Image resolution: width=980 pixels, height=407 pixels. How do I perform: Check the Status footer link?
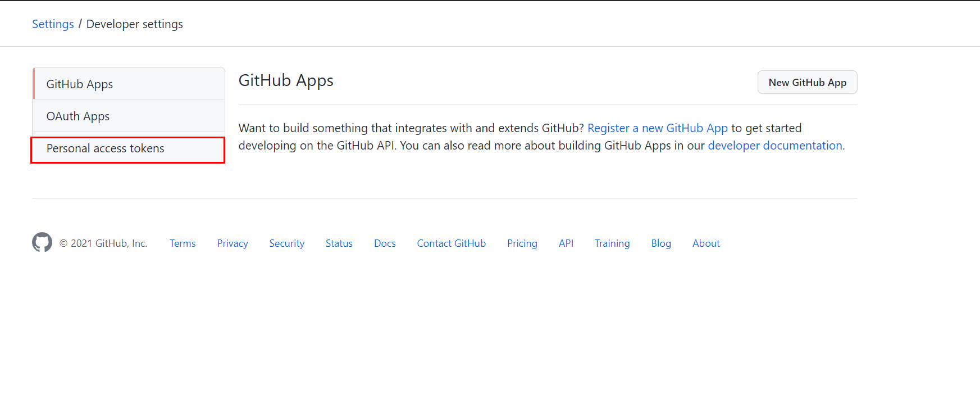pos(339,243)
